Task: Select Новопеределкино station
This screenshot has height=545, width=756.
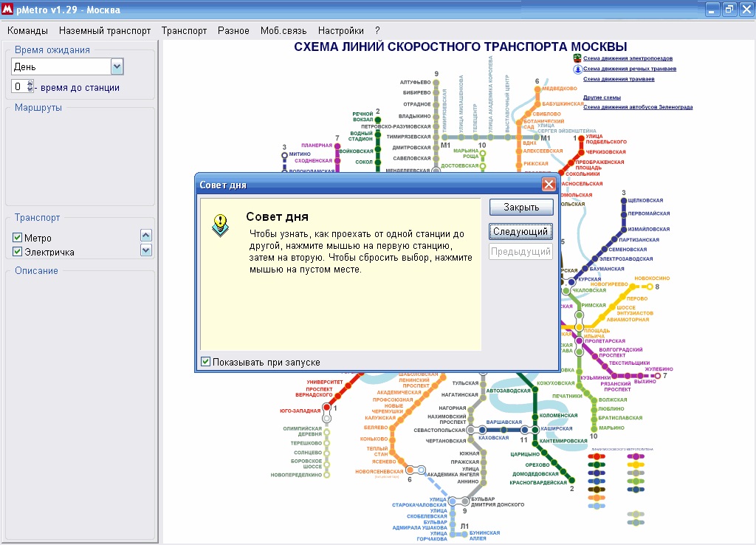Action: click(x=326, y=475)
